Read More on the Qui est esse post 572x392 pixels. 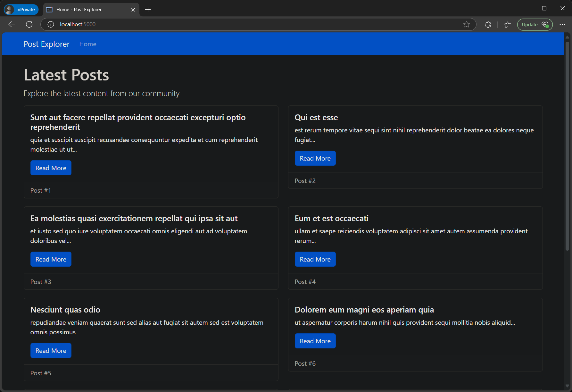tap(315, 158)
